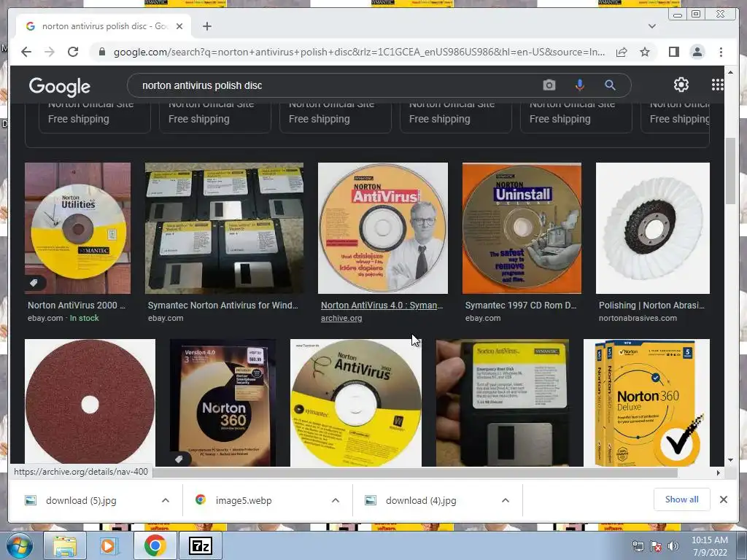This screenshot has width=747, height=560.
Task: Open 7-Zip from the taskbar
Action: pyautogui.click(x=200, y=545)
